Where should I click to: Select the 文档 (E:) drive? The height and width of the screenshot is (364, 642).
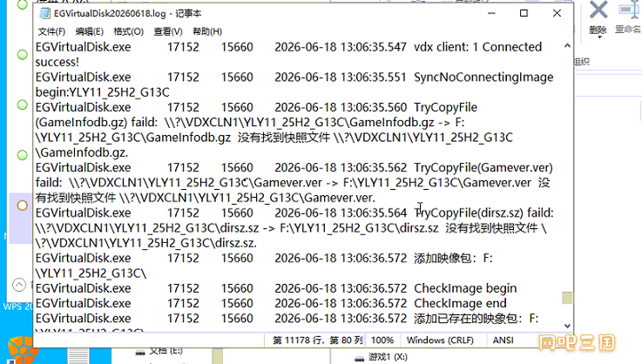pyautogui.click(x=159, y=350)
